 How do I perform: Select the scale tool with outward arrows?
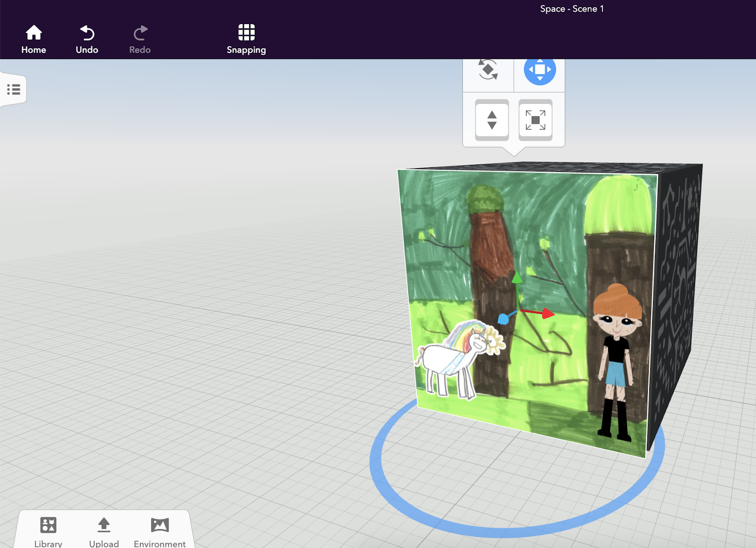(x=536, y=120)
